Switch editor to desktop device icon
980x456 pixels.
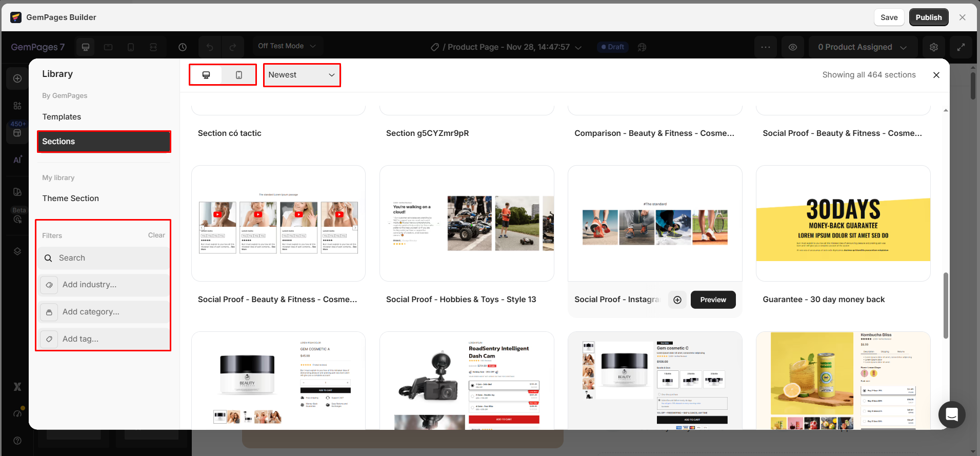86,47
